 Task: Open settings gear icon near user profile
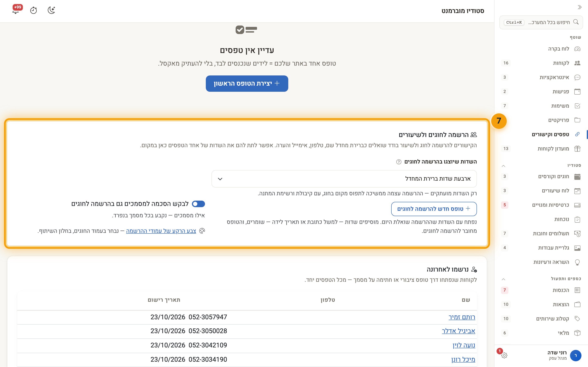pyautogui.click(x=504, y=355)
